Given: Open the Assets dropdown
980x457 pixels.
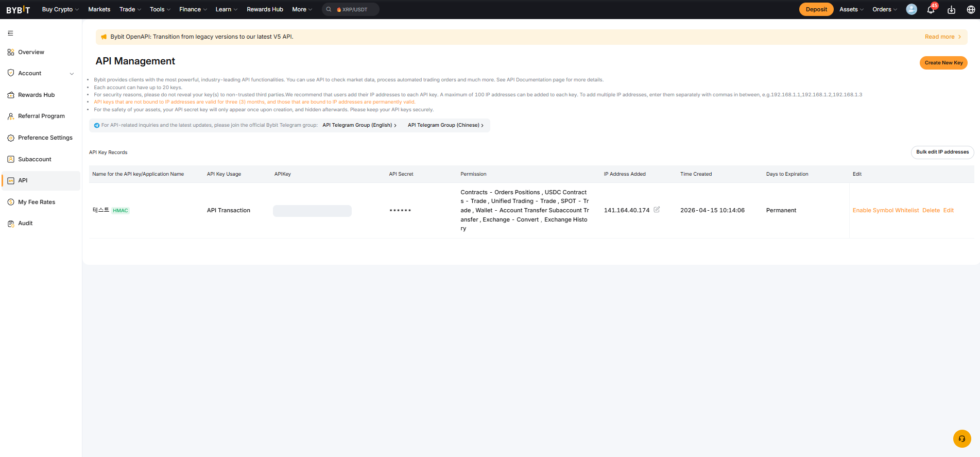Looking at the screenshot, I should (x=852, y=9).
